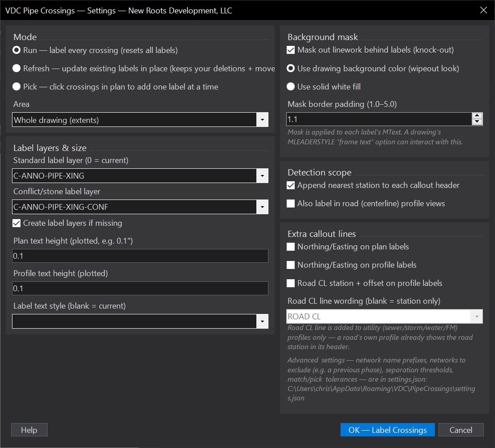Click the C-ANNO-PIPE-XING layer text

49,176
